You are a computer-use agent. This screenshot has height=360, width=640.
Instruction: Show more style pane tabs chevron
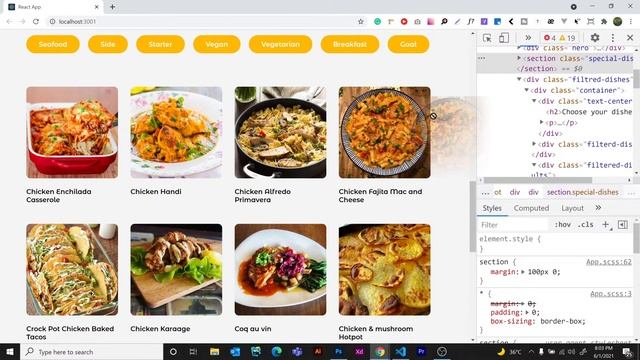[598, 208]
